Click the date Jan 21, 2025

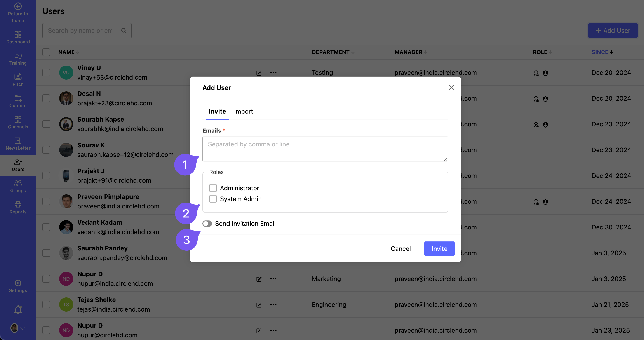(x=610, y=305)
